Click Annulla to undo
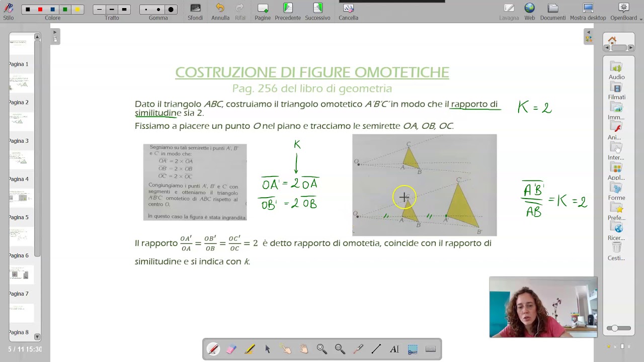Image resolution: width=644 pixels, height=362 pixels. tap(220, 12)
